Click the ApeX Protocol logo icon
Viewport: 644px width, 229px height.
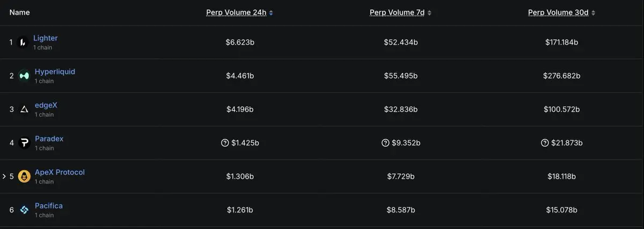(24, 176)
